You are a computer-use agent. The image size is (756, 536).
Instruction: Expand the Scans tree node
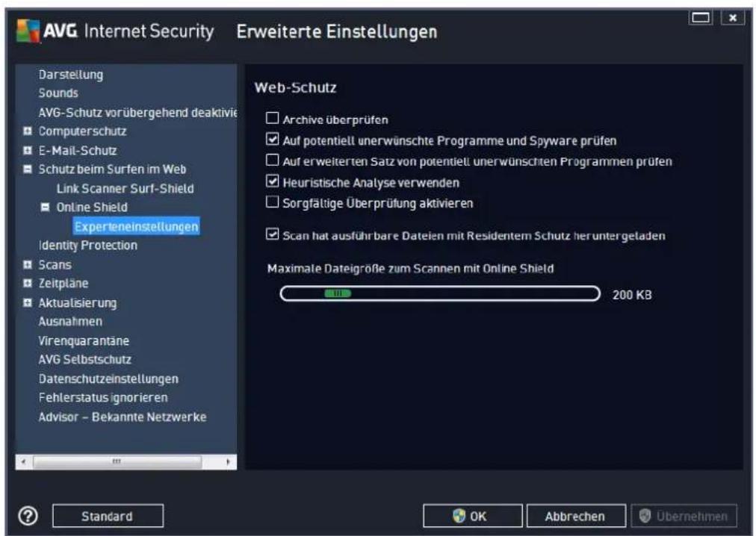point(28,264)
